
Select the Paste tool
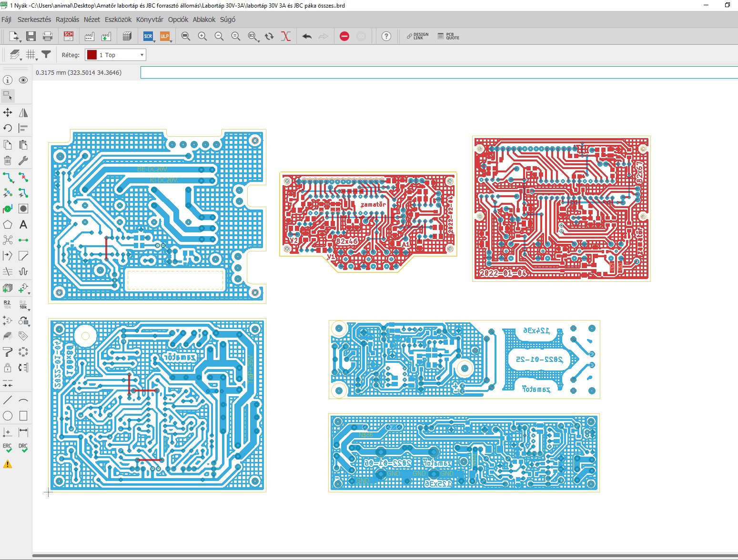pos(23,145)
